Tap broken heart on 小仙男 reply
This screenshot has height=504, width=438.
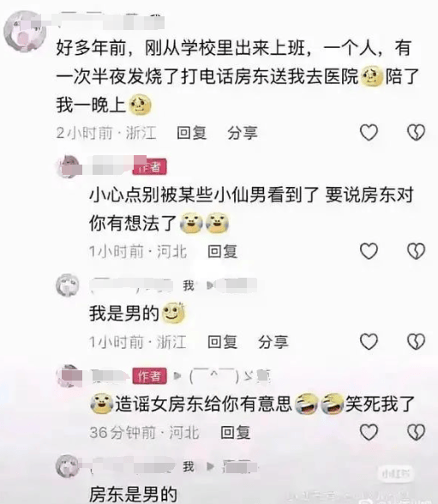pyautogui.click(x=416, y=250)
